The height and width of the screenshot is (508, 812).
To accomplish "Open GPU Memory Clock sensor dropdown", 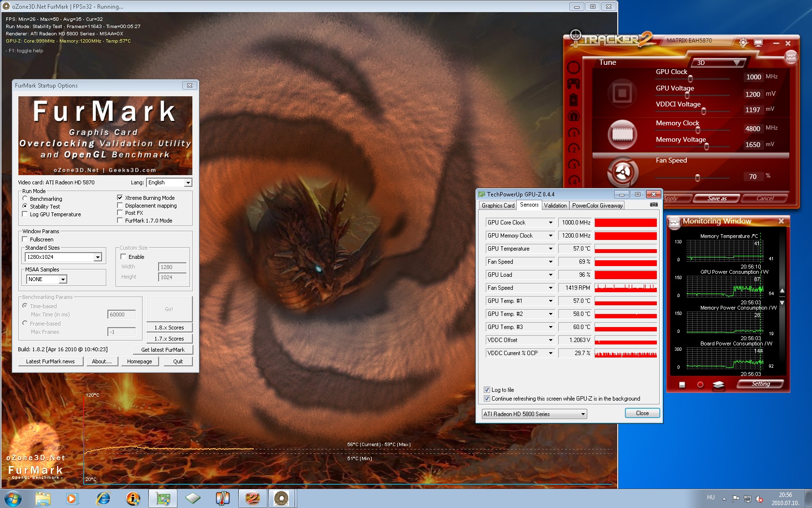I will pyautogui.click(x=550, y=236).
